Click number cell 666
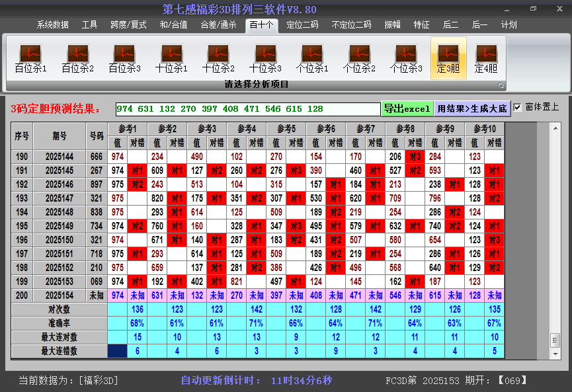Image resolution: width=572 pixels, height=392 pixels. tap(97, 157)
